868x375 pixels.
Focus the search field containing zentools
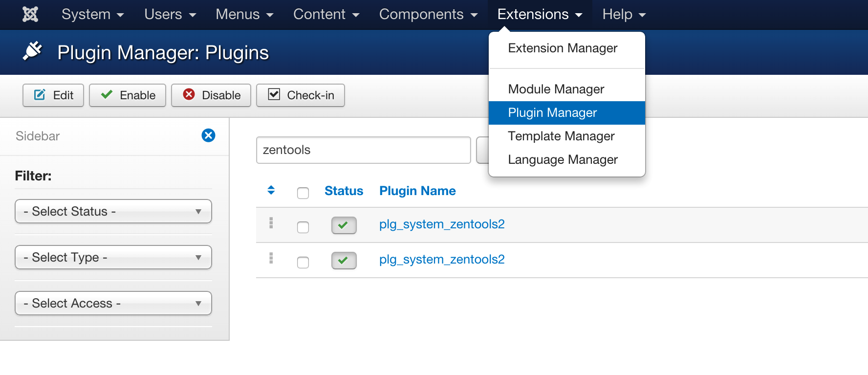(x=364, y=150)
